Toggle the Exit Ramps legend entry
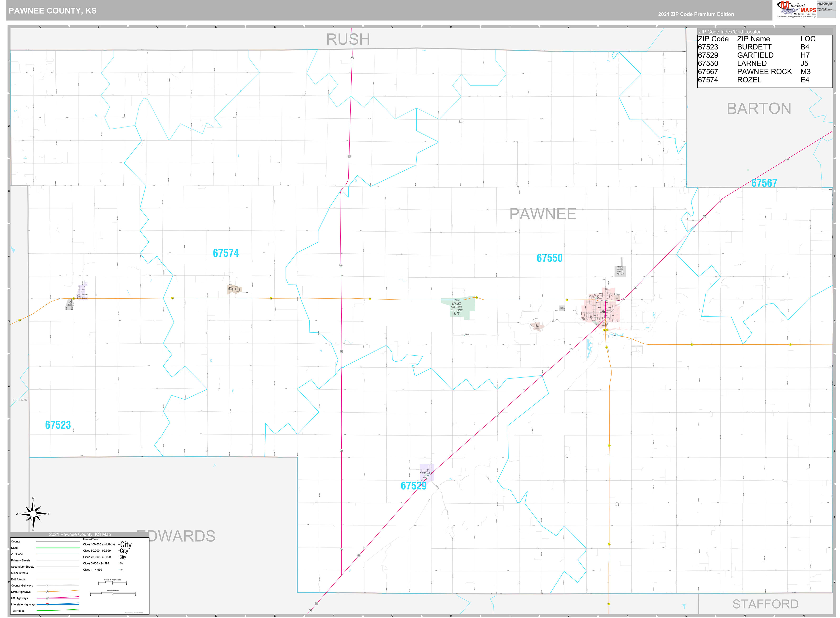 point(18,579)
